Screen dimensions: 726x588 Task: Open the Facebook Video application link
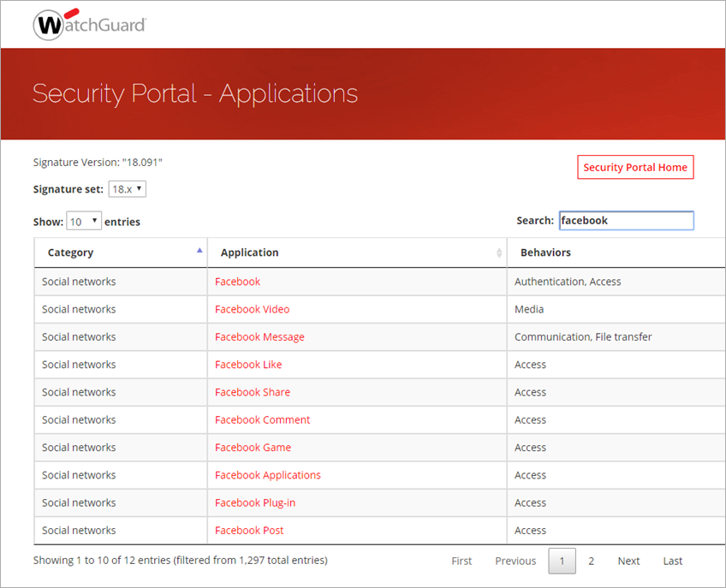pyautogui.click(x=252, y=309)
